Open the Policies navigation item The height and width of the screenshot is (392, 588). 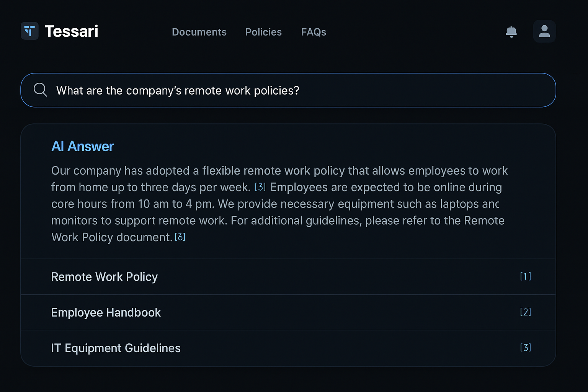pos(263,32)
